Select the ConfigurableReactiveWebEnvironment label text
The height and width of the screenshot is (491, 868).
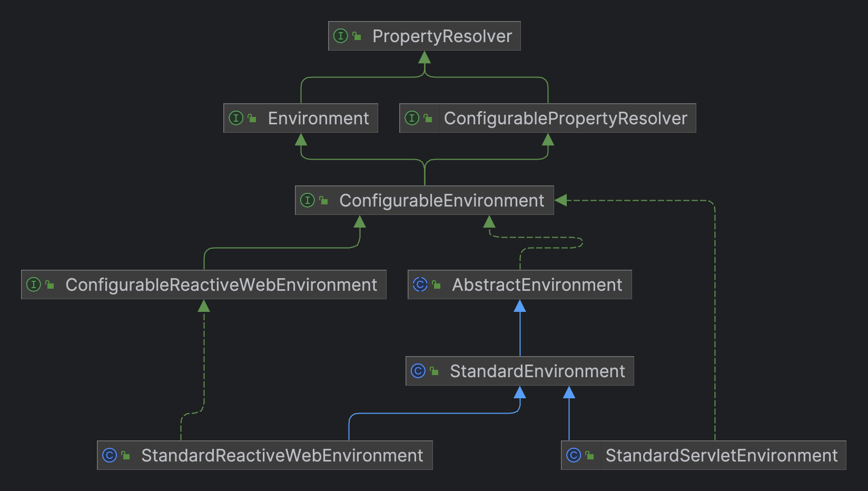pos(221,285)
